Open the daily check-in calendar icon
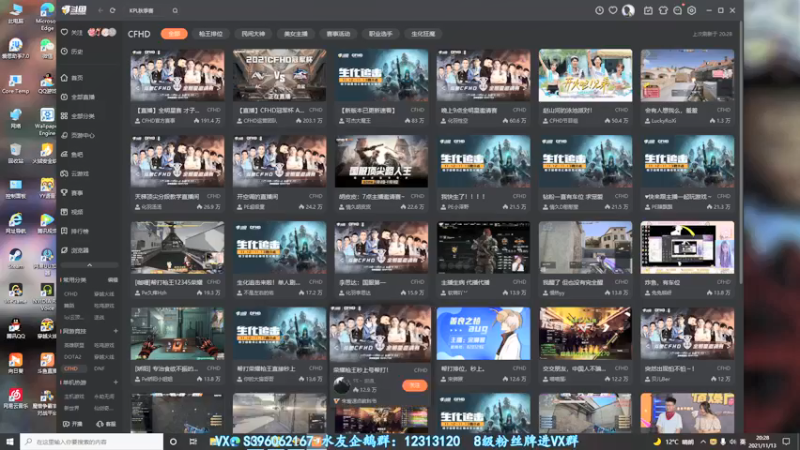Image resolution: width=800 pixels, height=450 pixels. point(648,10)
